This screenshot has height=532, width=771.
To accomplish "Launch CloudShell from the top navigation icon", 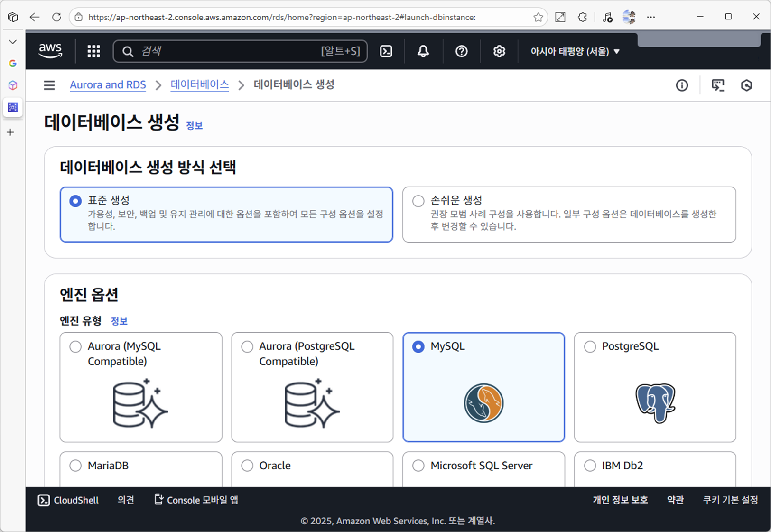I will [x=386, y=51].
